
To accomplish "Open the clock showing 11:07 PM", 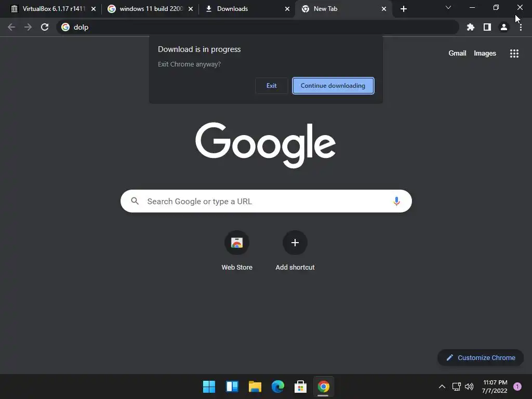I will click(495, 387).
